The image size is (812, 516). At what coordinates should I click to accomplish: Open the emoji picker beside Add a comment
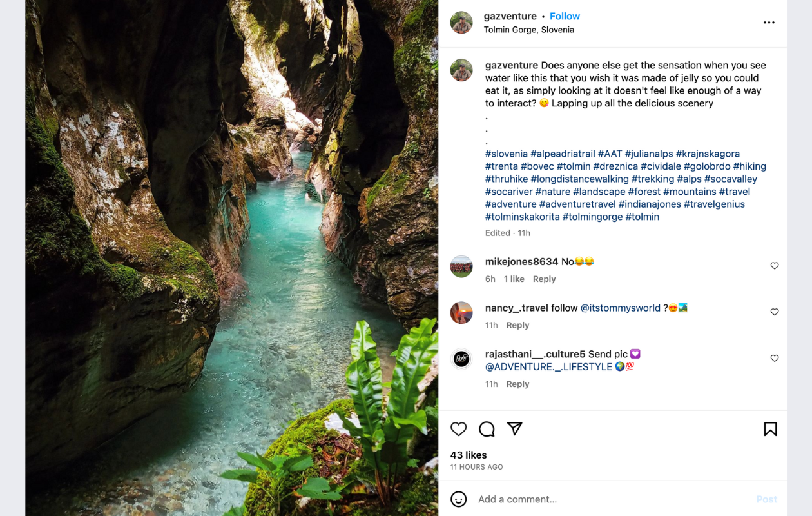458,499
